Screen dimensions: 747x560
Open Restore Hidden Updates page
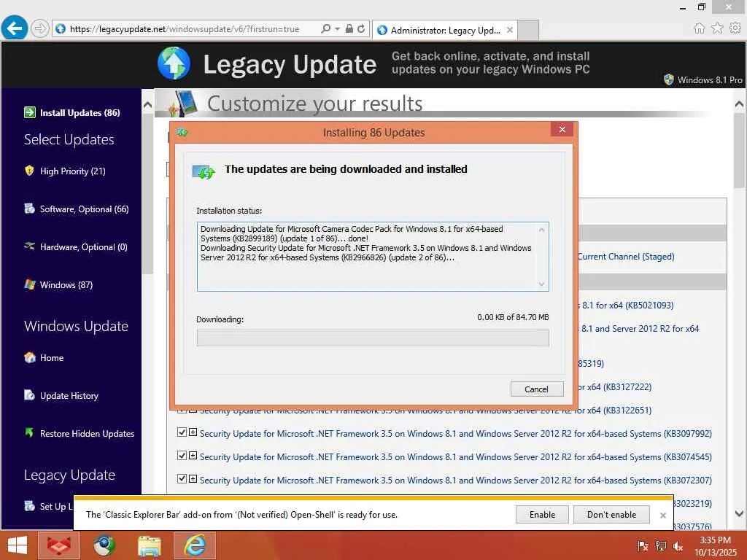pyautogui.click(x=88, y=434)
